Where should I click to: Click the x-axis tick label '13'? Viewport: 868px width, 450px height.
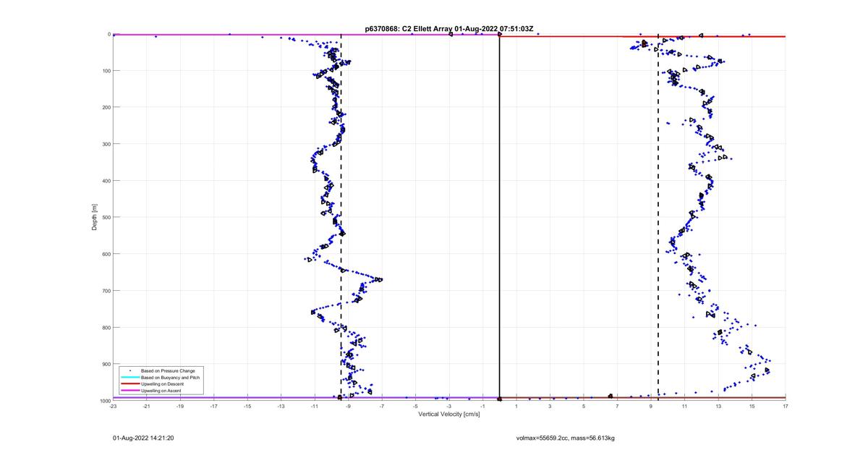[718, 407]
